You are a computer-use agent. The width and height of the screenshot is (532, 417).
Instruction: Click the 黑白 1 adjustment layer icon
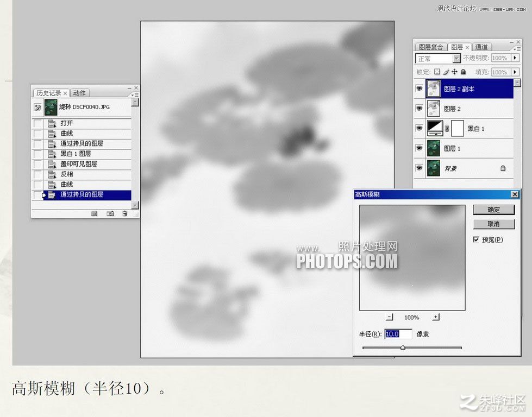point(435,128)
